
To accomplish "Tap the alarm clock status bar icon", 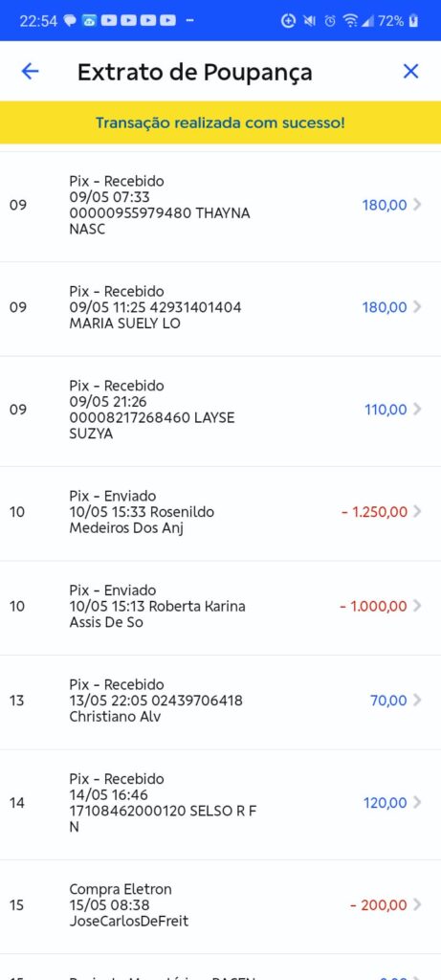I will pos(330,21).
